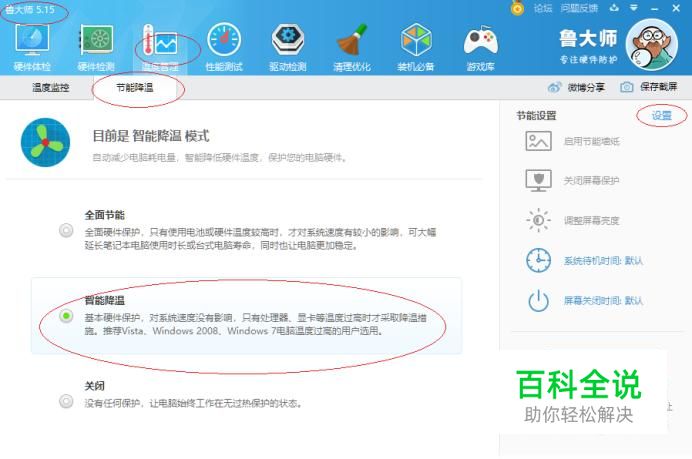Screen dimensions: 692x459
Task: Click the 关闭 option heading text
Action: pos(94,386)
